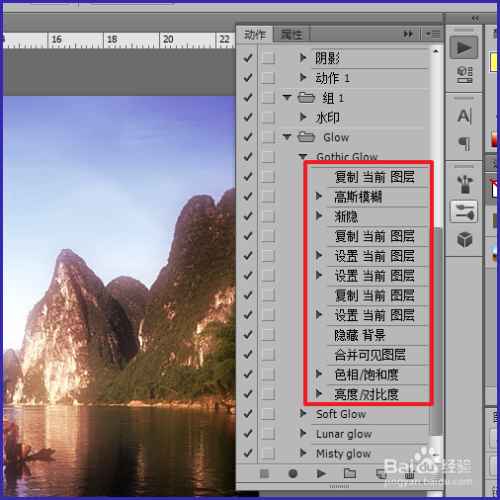The height and width of the screenshot is (500, 500).
Task: Select the 动作 tab
Action: [x=255, y=34]
